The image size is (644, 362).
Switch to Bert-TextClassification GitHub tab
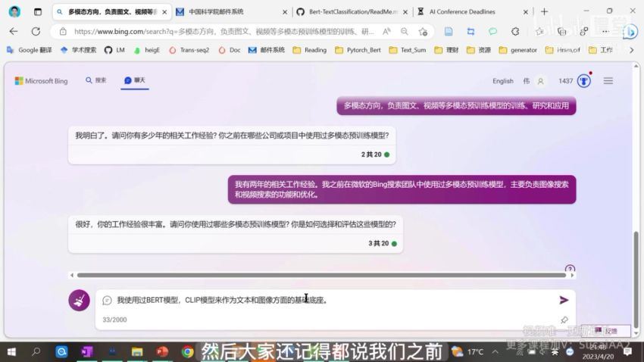tap(347, 12)
